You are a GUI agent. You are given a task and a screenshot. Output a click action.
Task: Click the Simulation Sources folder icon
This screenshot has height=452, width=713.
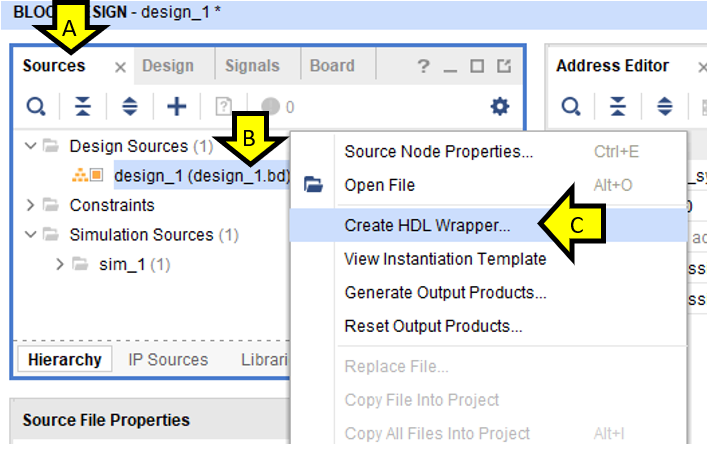point(50,235)
